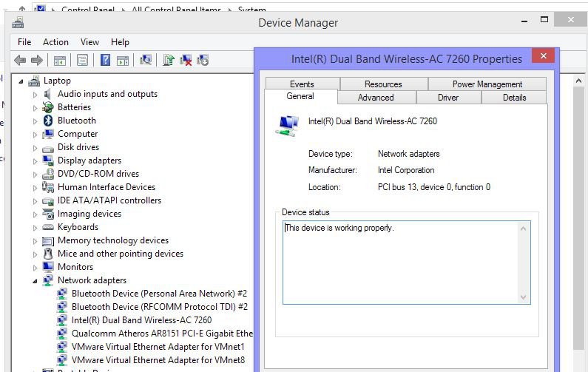This screenshot has height=372, width=588.
Task: Click the DVD/CD-ROM drives category icon
Action: click(48, 174)
